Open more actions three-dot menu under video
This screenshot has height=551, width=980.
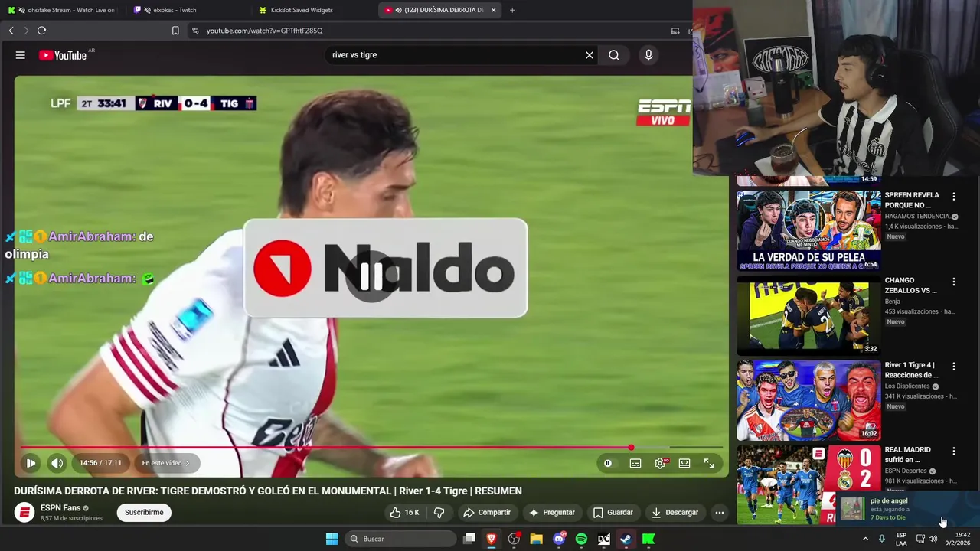click(720, 512)
